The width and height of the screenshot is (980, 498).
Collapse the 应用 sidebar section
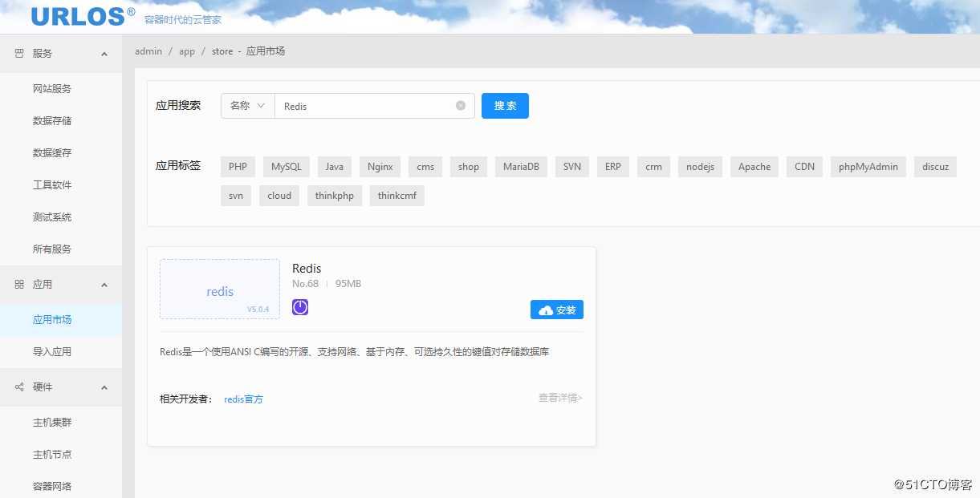point(104,285)
